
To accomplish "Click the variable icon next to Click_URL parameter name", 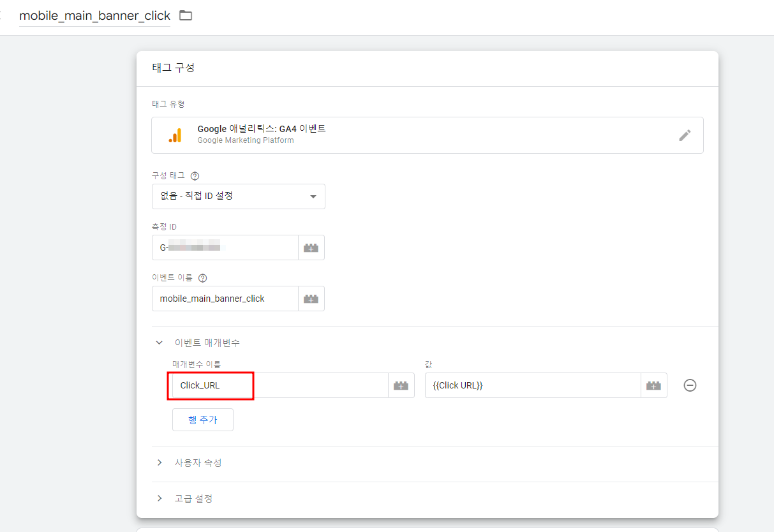I will tap(401, 385).
